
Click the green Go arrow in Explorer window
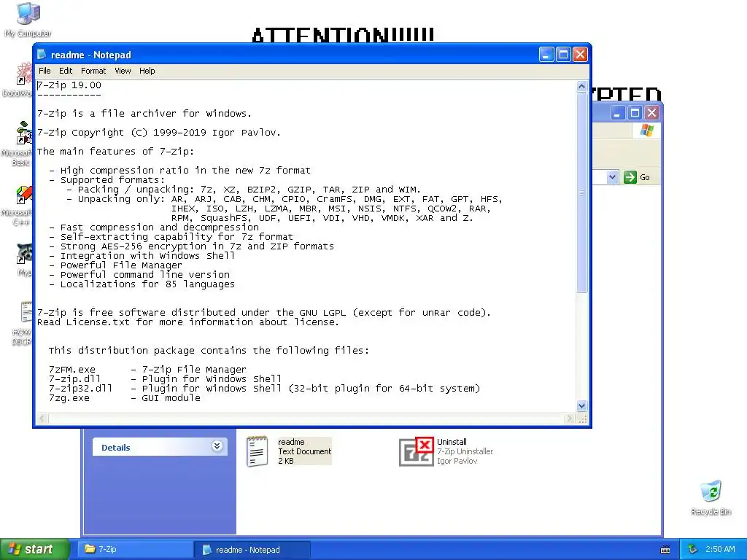pyautogui.click(x=630, y=177)
